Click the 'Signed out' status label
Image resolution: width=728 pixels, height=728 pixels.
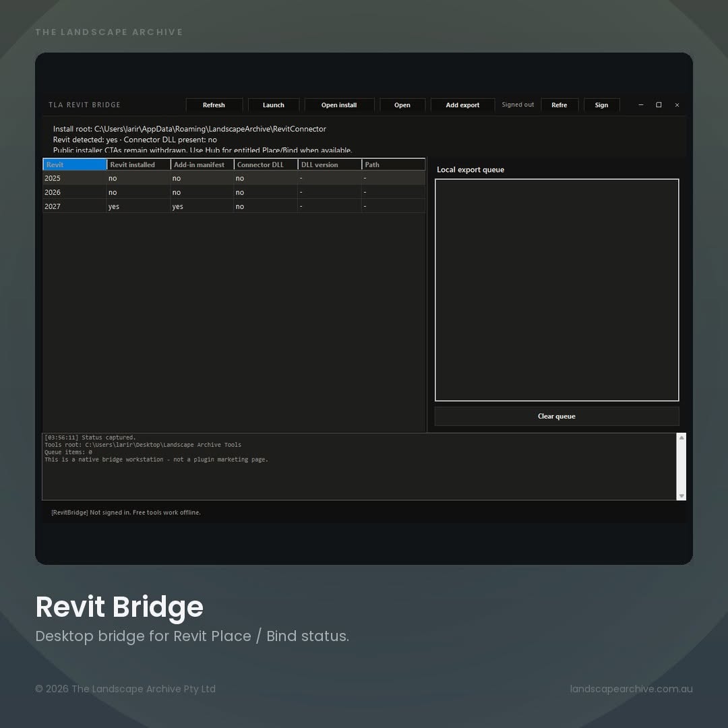coord(518,105)
